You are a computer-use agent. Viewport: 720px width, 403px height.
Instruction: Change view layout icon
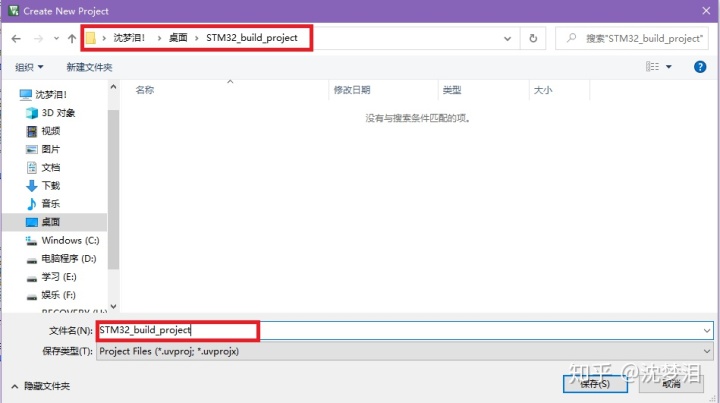click(x=652, y=67)
